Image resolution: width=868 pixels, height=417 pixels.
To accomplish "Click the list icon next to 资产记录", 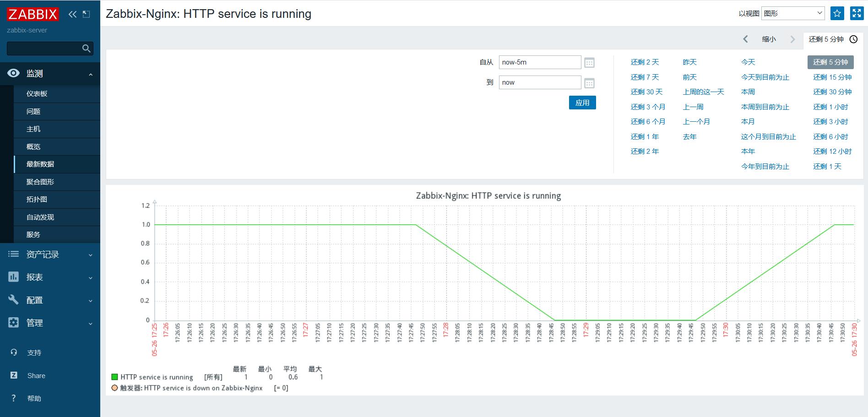I will (x=14, y=254).
